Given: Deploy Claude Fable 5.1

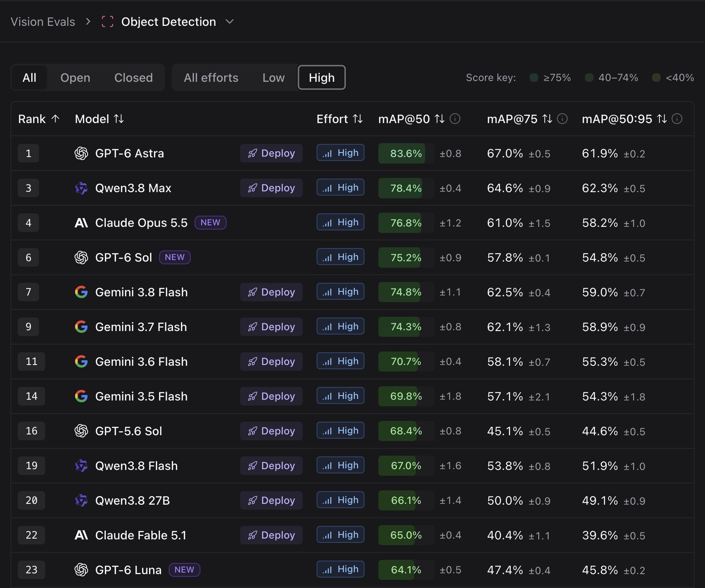Looking at the screenshot, I should click(271, 535).
